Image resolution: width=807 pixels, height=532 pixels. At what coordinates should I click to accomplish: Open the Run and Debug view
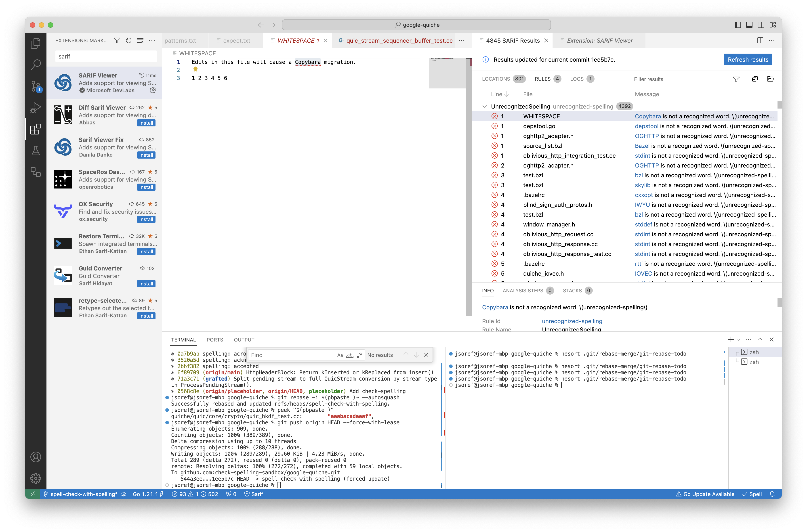point(36,108)
